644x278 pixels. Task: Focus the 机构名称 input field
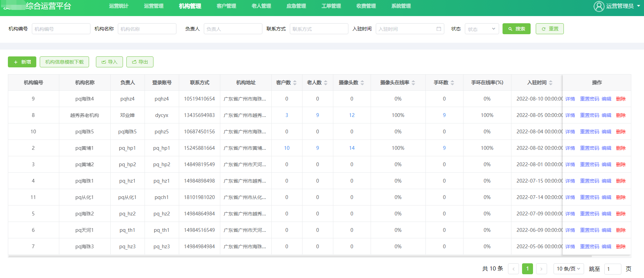point(147,29)
